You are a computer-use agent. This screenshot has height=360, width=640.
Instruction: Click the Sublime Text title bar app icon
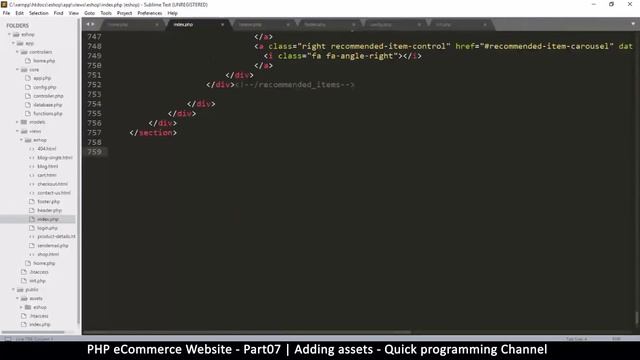4,4
